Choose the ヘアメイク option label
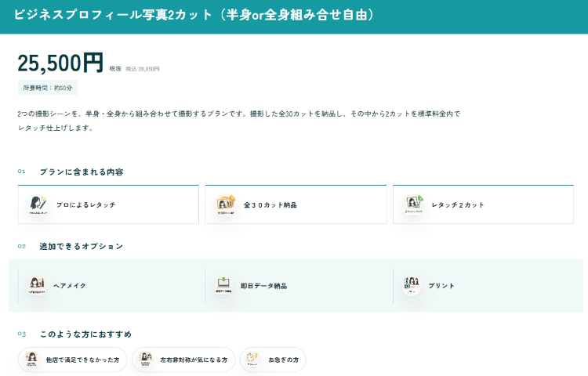 70,286
